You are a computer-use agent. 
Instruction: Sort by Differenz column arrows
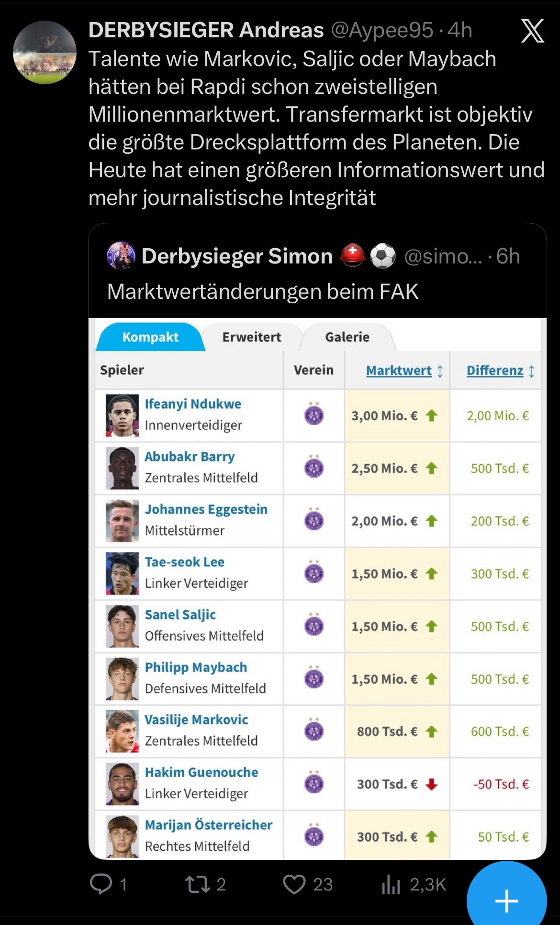coord(532,371)
